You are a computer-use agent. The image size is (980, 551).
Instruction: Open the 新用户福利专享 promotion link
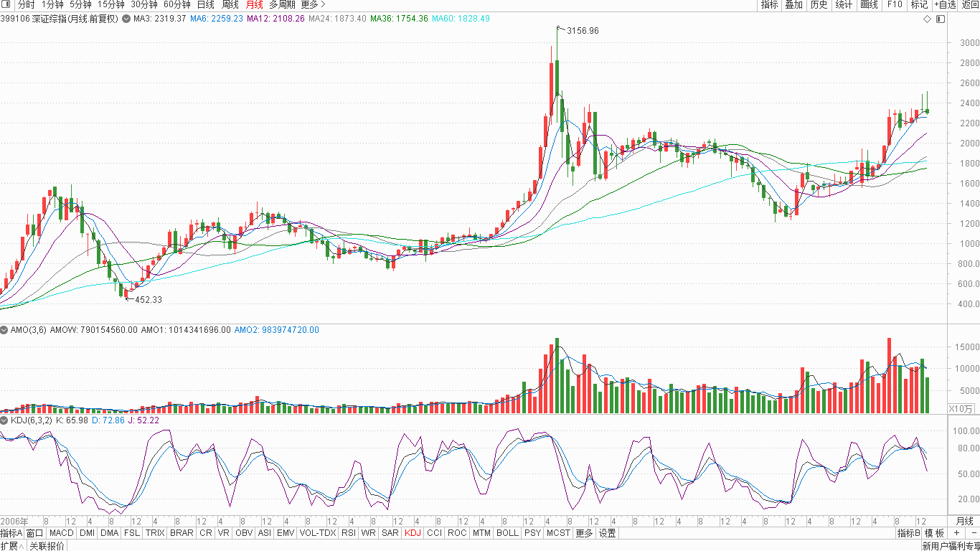951,546
